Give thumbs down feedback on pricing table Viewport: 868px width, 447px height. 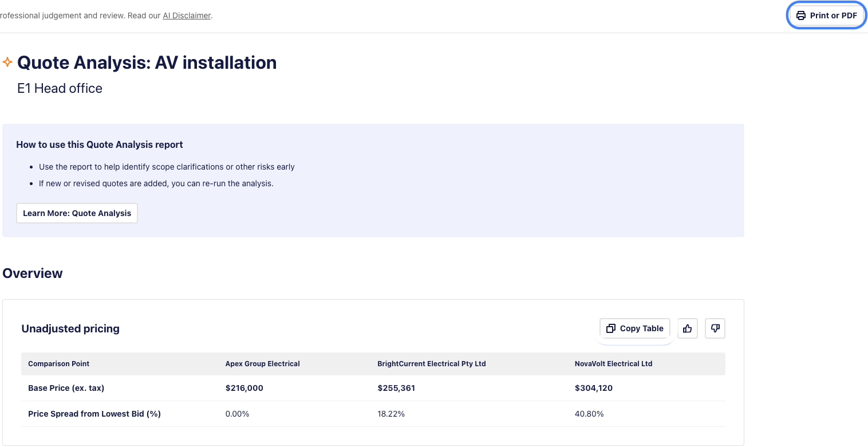click(715, 328)
